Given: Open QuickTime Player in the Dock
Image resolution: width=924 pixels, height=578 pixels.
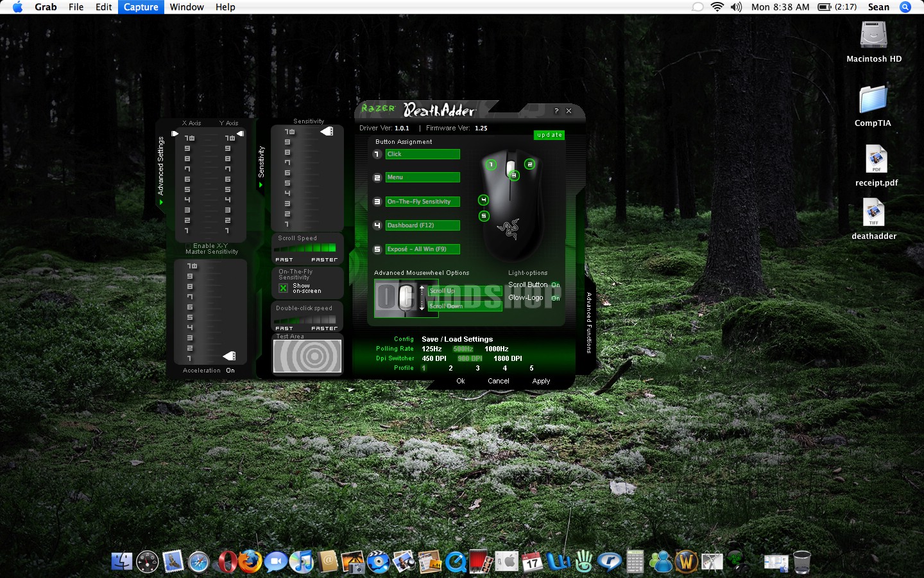Looking at the screenshot, I should 456,562.
